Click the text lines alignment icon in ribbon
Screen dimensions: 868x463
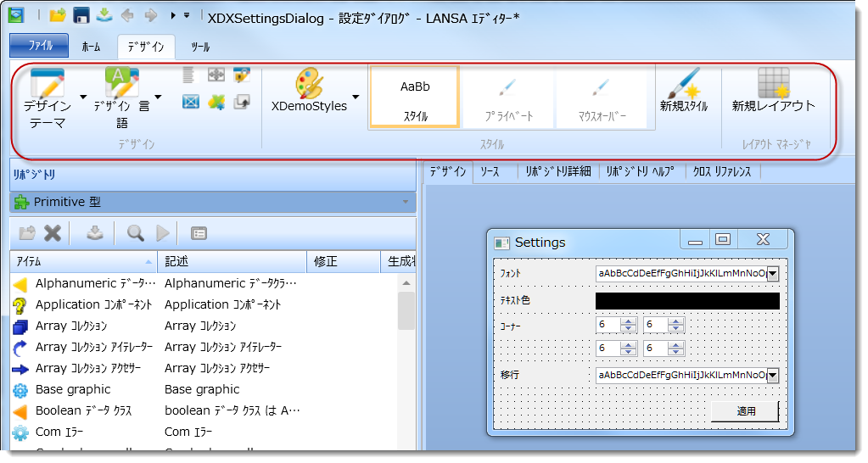tap(188, 75)
